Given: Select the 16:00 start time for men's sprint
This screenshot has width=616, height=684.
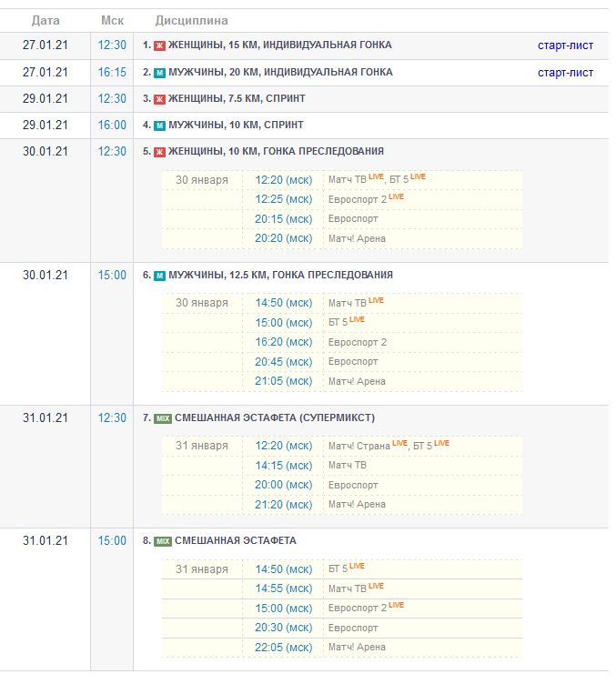Looking at the screenshot, I should coord(112,125).
